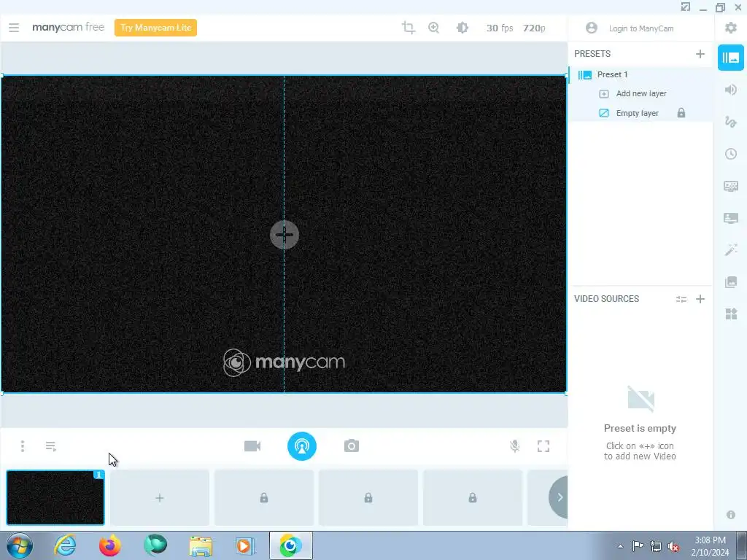Open the Chroma key sidebar tab
This screenshot has height=560, width=747.
point(731,186)
